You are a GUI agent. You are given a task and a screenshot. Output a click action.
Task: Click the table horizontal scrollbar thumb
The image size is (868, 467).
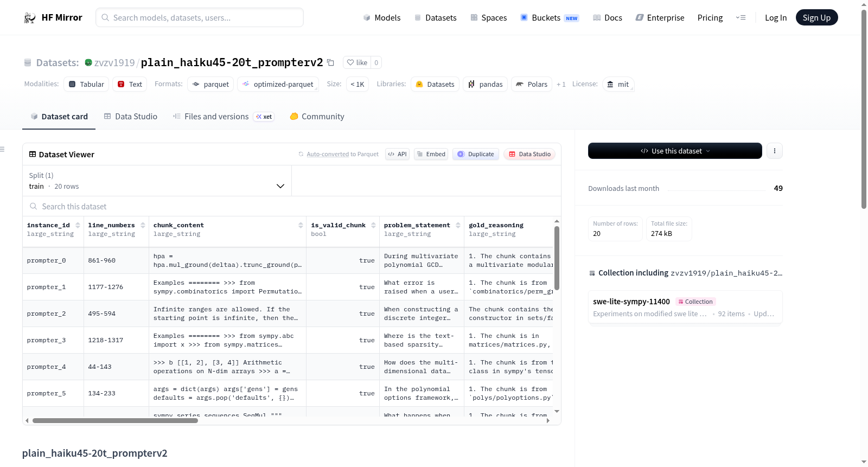[x=115, y=420]
